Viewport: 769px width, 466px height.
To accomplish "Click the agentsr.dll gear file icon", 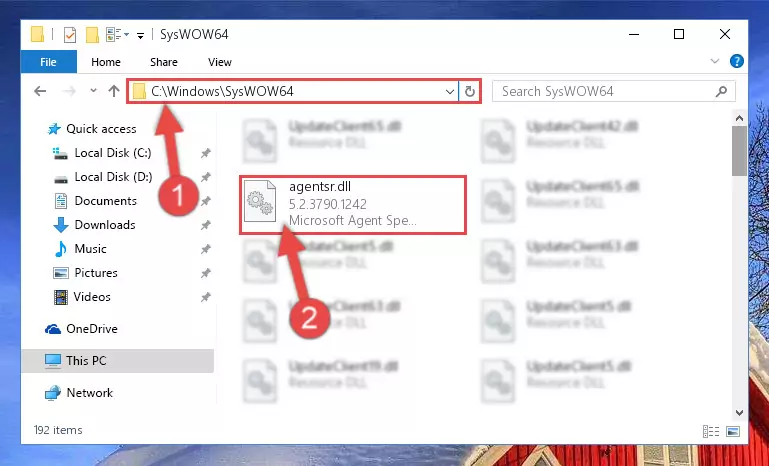I will point(260,201).
